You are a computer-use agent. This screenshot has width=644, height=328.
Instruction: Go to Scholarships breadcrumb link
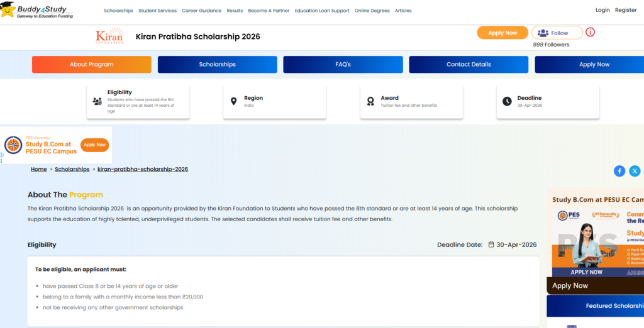pyautogui.click(x=72, y=169)
